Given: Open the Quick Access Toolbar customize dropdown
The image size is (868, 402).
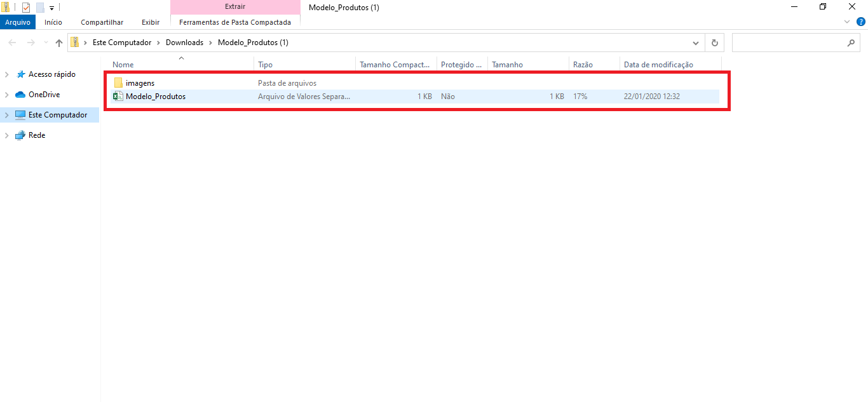Looking at the screenshot, I should pyautogui.click(x=51, y=8).
